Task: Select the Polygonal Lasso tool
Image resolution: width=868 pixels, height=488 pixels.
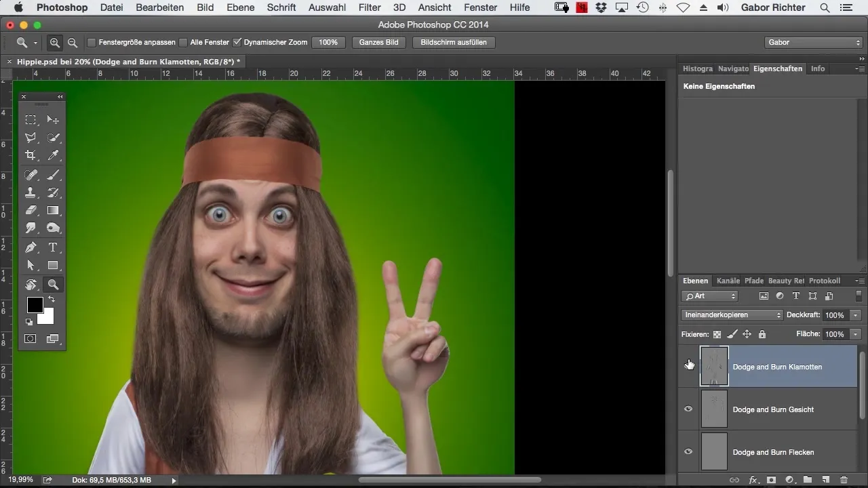Action: 31,138
